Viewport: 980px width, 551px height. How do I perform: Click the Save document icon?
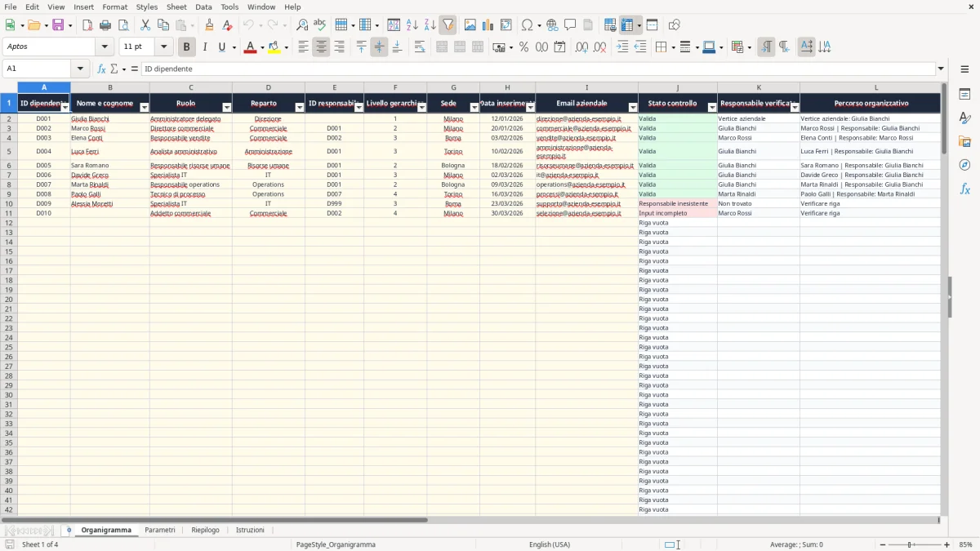click(x=58, y=25)
